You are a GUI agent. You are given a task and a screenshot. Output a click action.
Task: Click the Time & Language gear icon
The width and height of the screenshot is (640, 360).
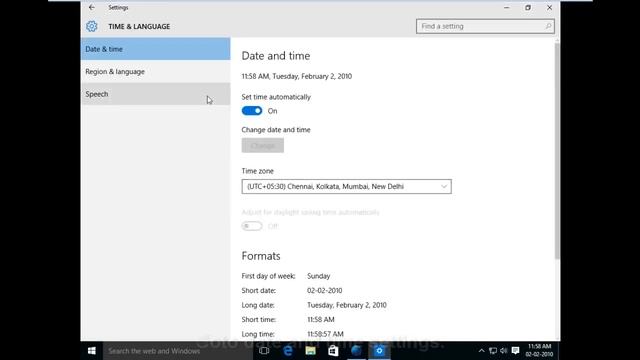click(91, 26)
